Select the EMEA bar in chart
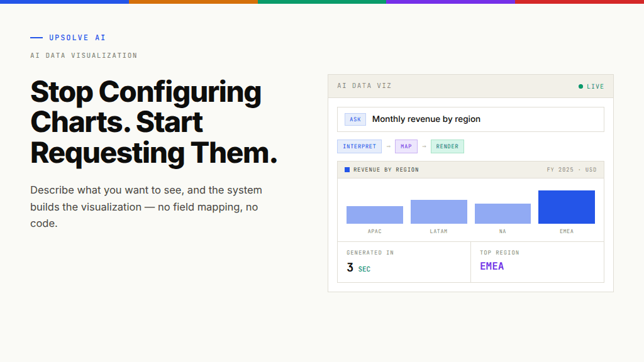The width and height of the screenshot is (644, 362). (x=567, y=207)
